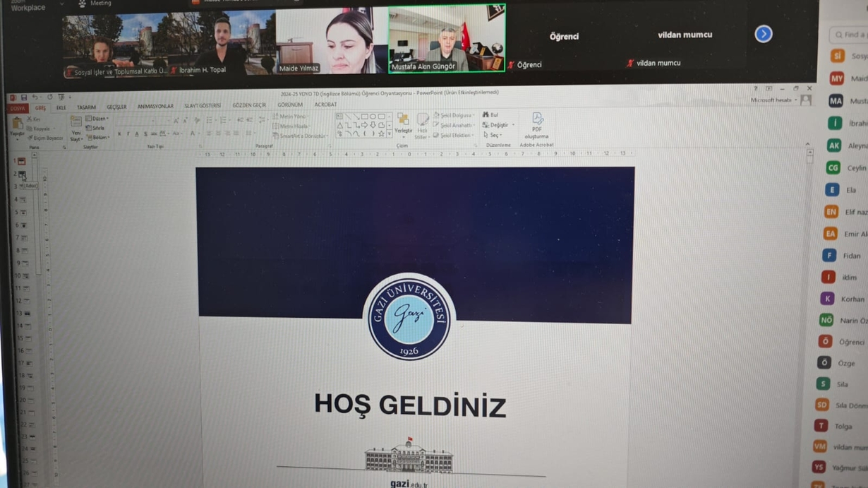This screenshot has height=488, width=868.
Task: Toggle Underline (A) formatting in Yazı Tipi
Action: click(136, 133)
